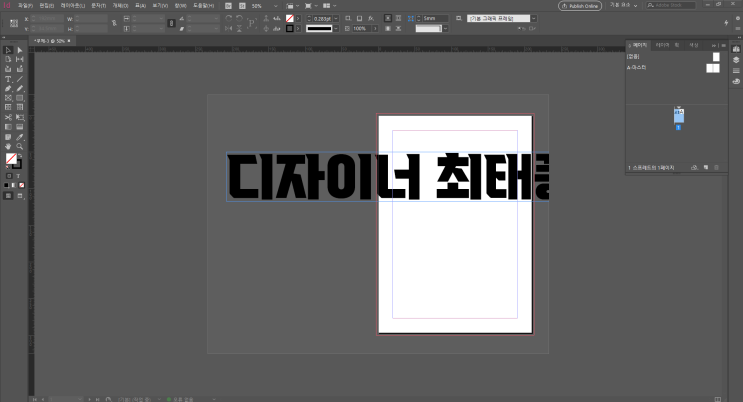743x402 pixels.
Task: Select the Note tool
Action: pyautogui.click(x=8, y=137)
